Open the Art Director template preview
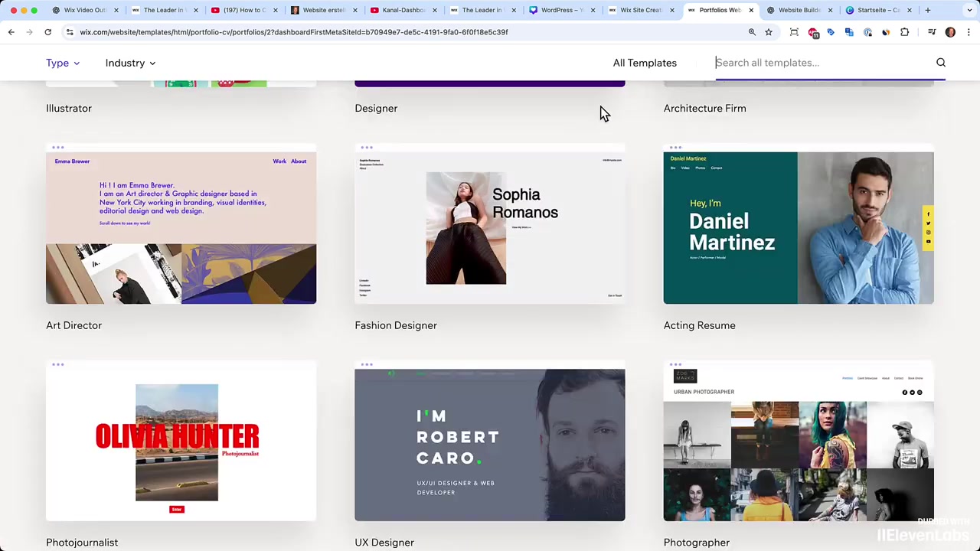The width and height of the screenshot is (980, 551). tap(181, 223)
